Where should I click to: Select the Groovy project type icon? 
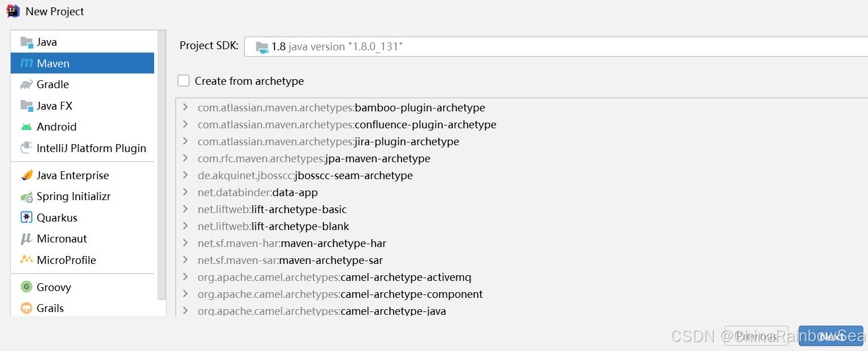pyautogui.click(x=25, y=287)
